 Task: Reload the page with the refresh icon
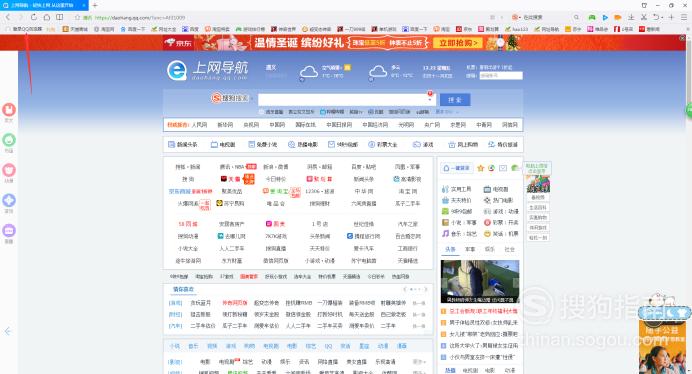click(34, 17)
